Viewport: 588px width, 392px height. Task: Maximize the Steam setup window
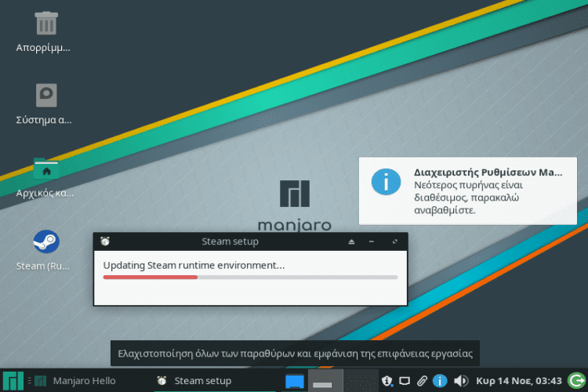point(395,241)
